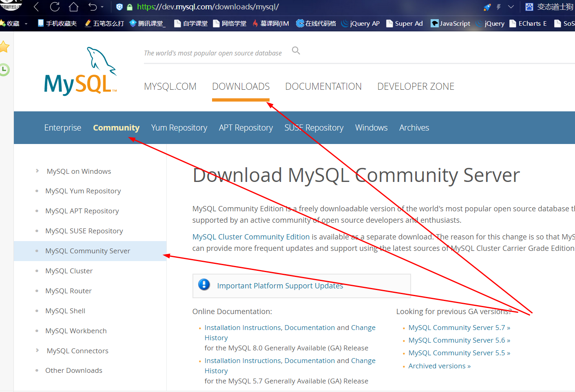
Task: Select MySQL Community Server in sidebar
Action: tap(88, 251)
